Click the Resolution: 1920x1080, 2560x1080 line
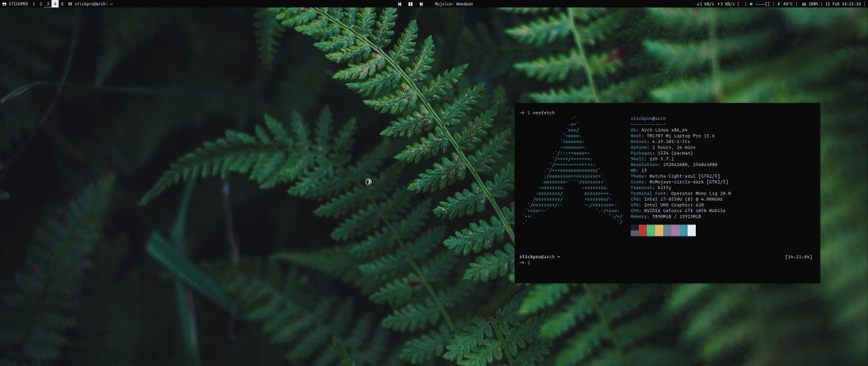868x366 pixels. click(x=674, y=165)
